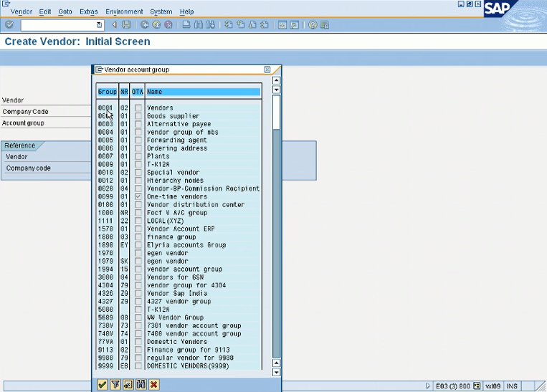This screenshot has width=547, height=392.
Task: Open Help via the question mark icon
Action: pyautogui.click(x=313, y=25)
